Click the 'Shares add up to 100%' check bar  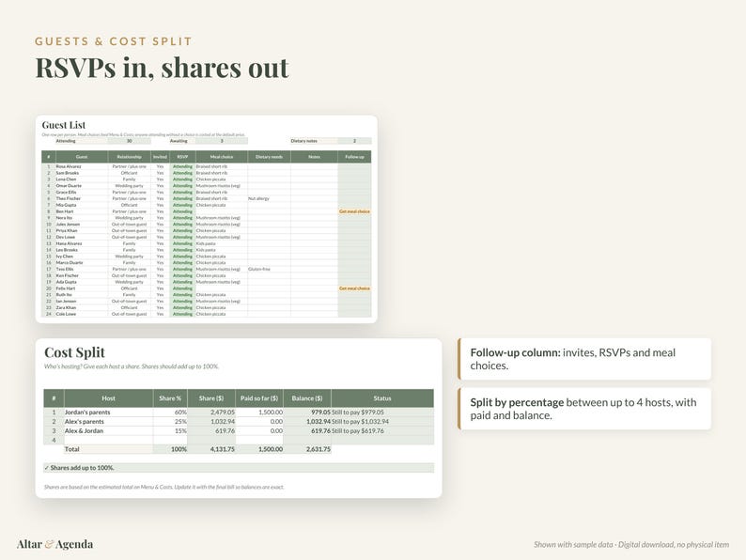[239, 468]
